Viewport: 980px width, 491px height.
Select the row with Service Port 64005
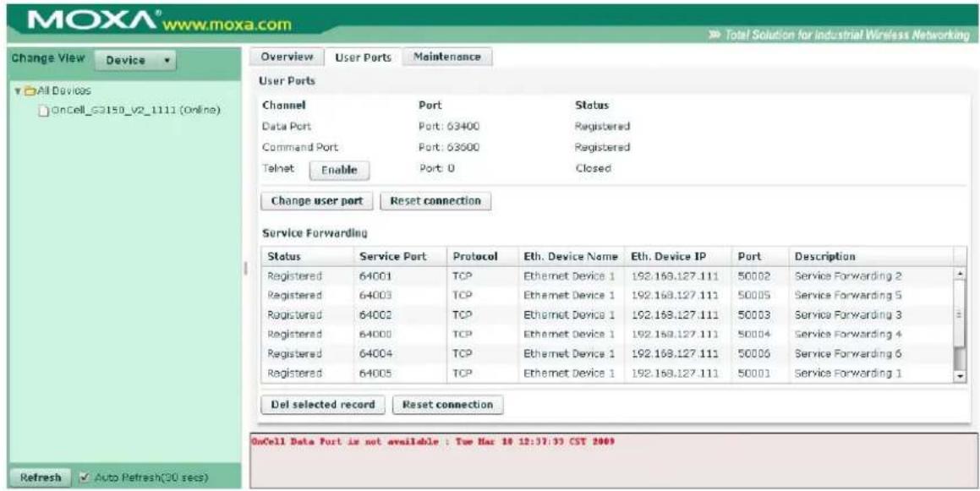click(607, 373)
